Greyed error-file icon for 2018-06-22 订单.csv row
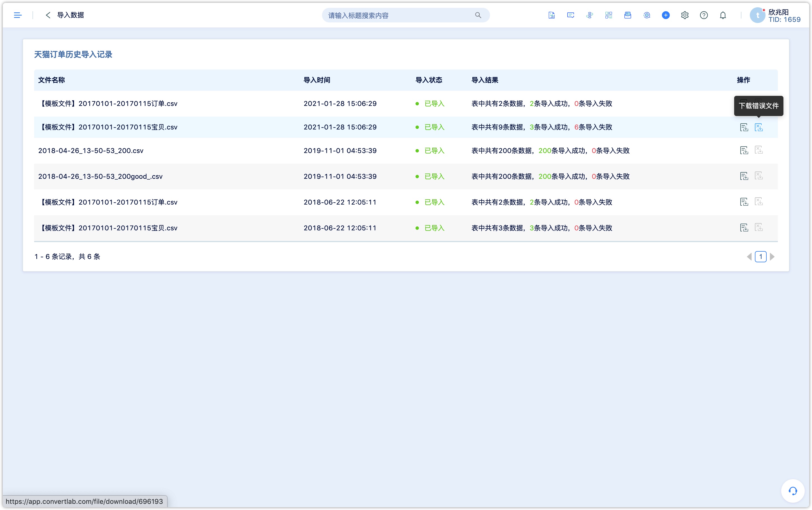812x510 pixels. tap(759, 201)
